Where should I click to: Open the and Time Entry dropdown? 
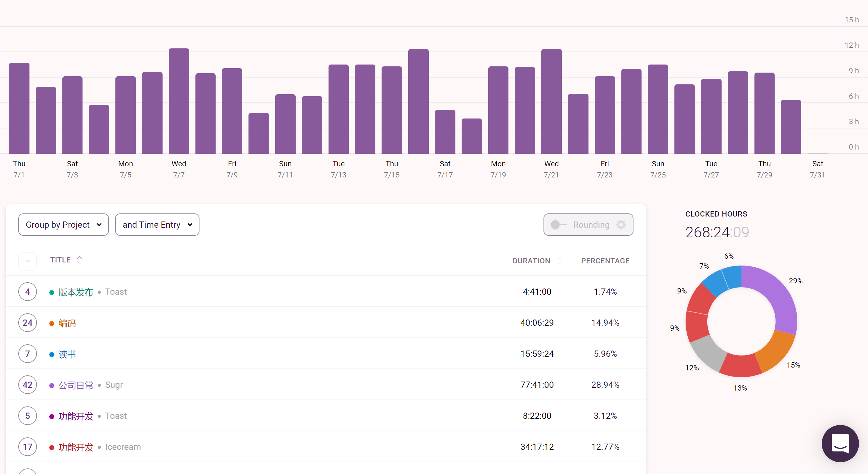click(157, 224)
